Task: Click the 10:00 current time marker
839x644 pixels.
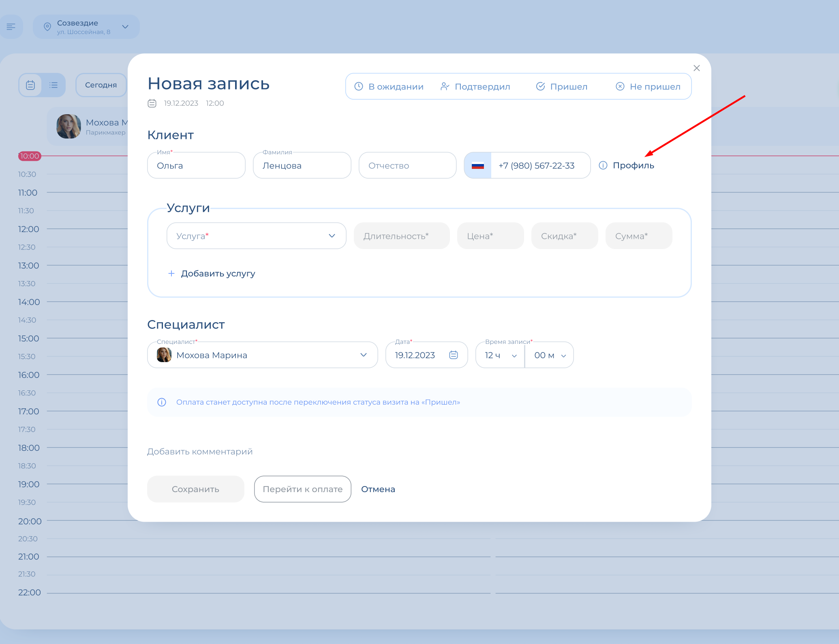Action: point(30,156)
